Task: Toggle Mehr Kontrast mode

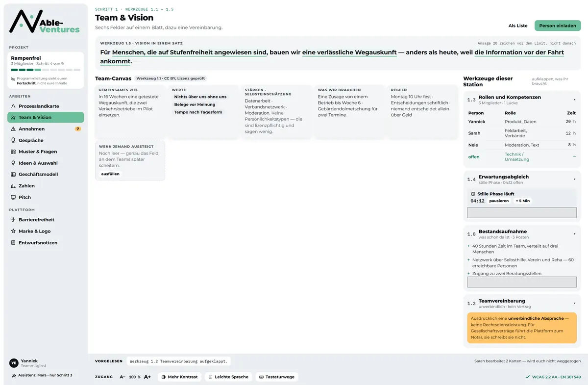Action: click(179, 377)
